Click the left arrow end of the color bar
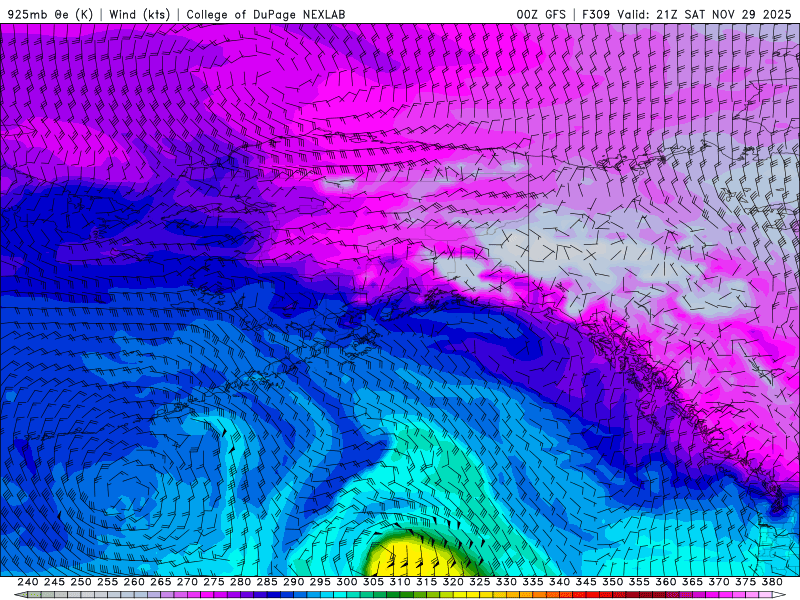Viewport: 800px width, 600px height. point(20,595)
